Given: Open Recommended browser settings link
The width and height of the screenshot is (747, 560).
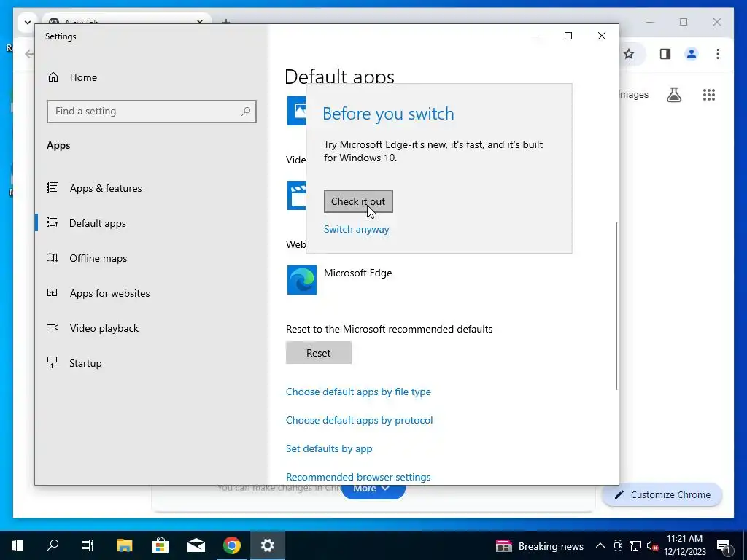Looking at the screenshot, I should coord(358,477).
